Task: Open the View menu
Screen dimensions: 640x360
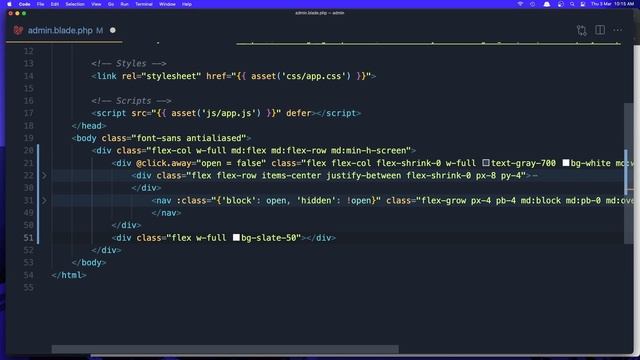Action: 96,4
